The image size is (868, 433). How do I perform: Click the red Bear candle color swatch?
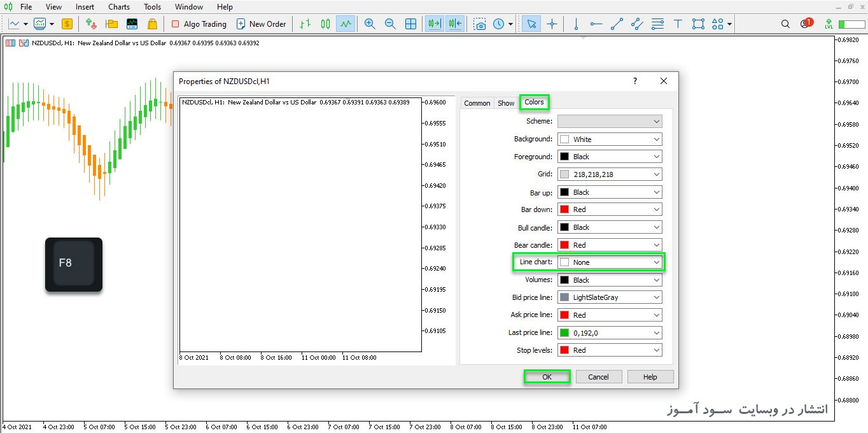[x=564, y=245]
